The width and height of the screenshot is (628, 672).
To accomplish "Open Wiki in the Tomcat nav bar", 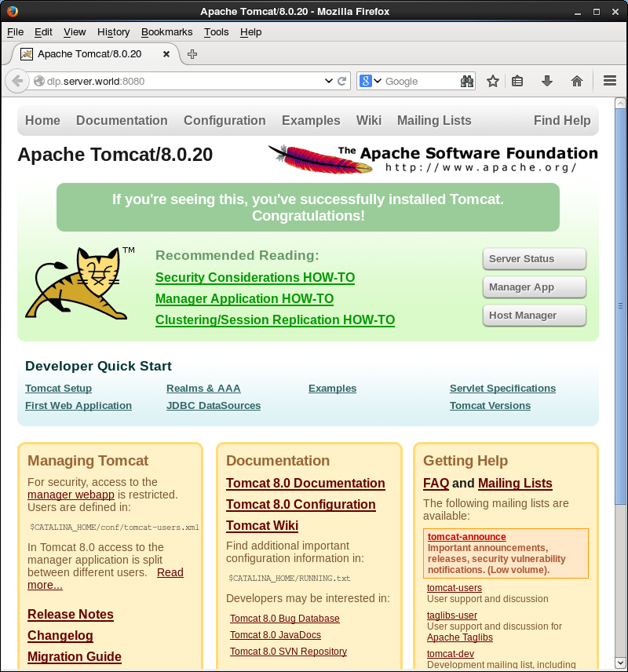I will (369, 120).
